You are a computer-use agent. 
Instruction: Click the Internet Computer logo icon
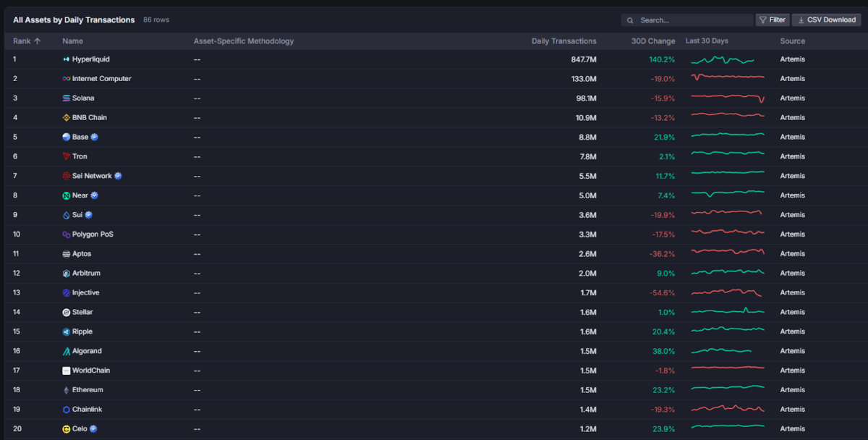[x=67, y=79]
